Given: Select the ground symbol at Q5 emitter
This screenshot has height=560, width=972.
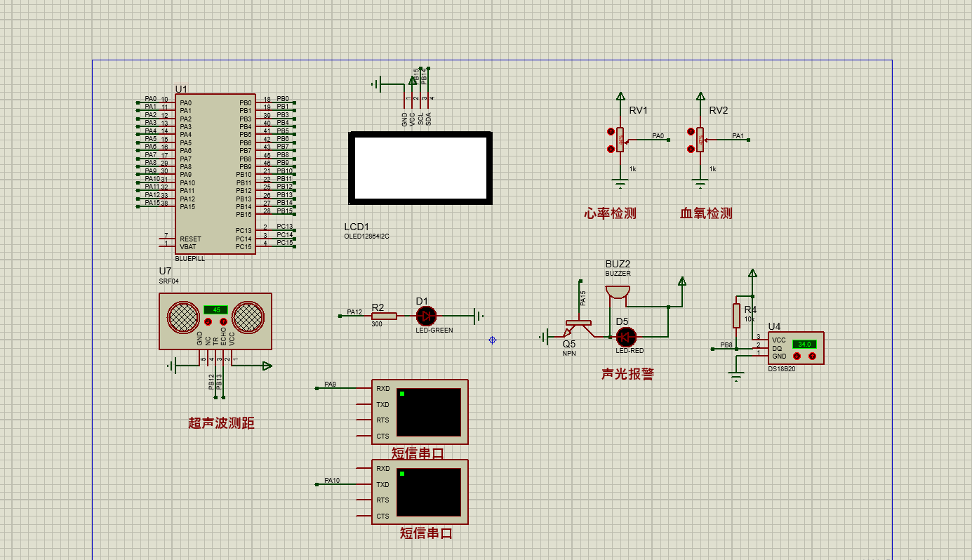Looking at the screenshot, I should click(544, 338).
